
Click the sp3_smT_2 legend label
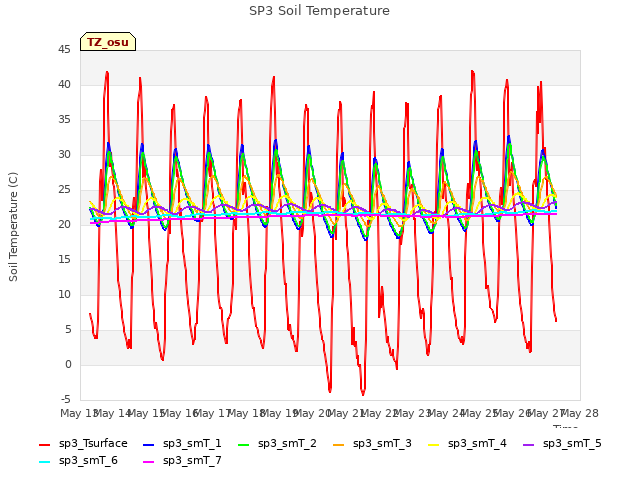coord(287,443)
